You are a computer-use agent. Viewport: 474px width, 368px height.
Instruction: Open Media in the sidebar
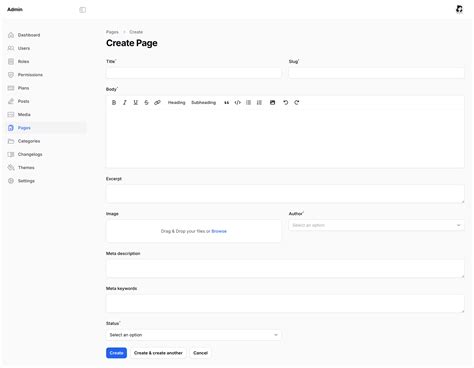tap(46, 115)
